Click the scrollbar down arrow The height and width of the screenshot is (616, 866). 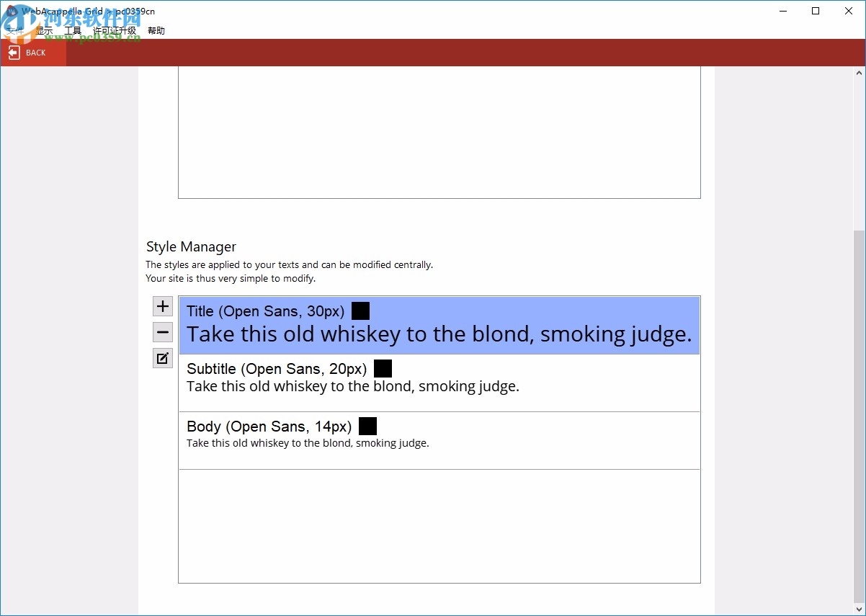point(860,608)
